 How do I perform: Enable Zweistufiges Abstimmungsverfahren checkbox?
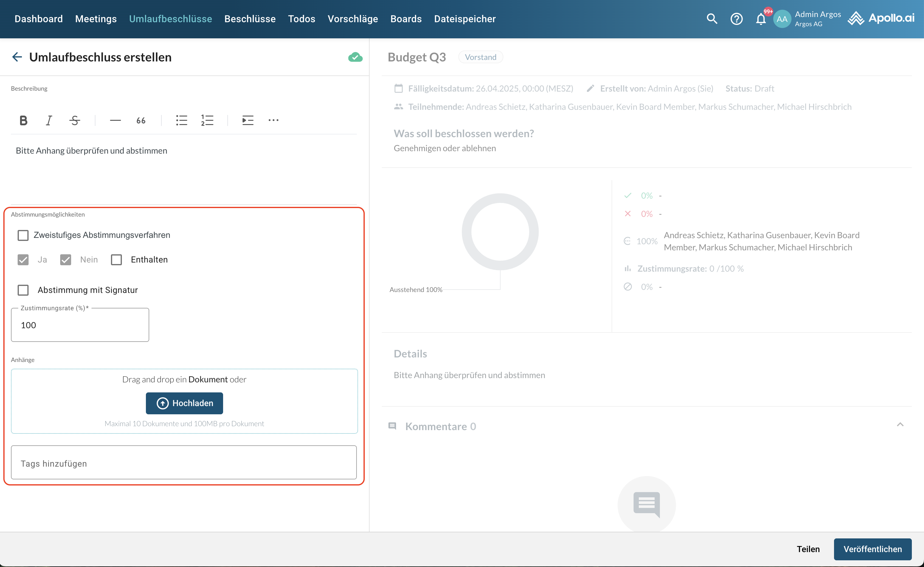coord(23,235)
